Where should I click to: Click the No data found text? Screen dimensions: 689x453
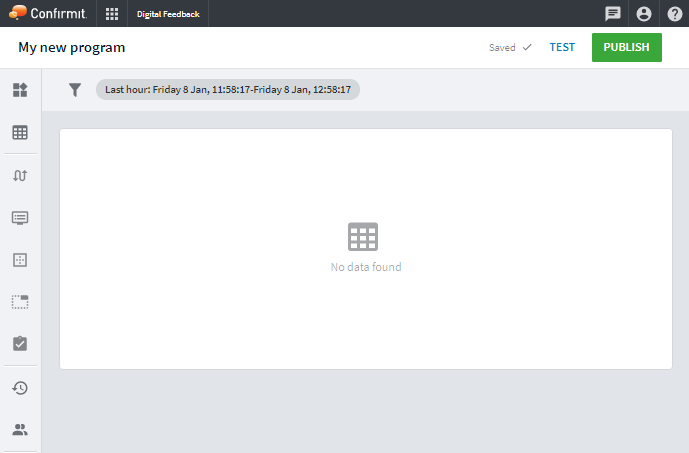366,267
